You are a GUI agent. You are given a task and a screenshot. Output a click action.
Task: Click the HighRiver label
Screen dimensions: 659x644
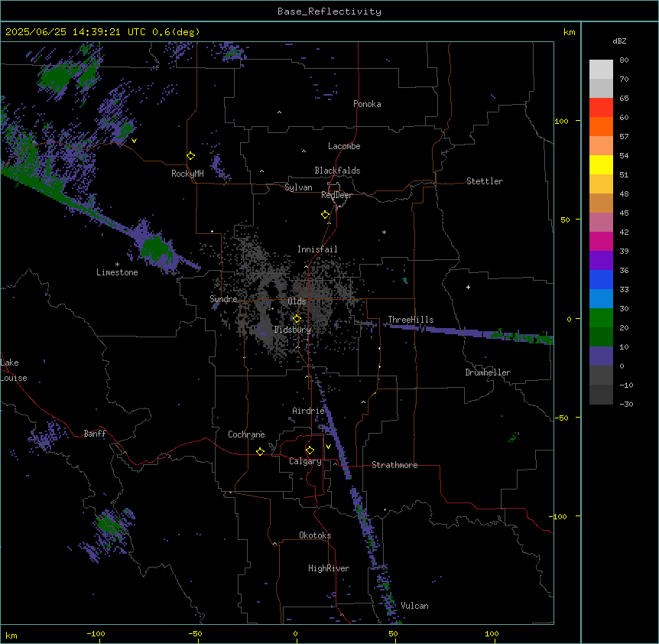[329, 568]
